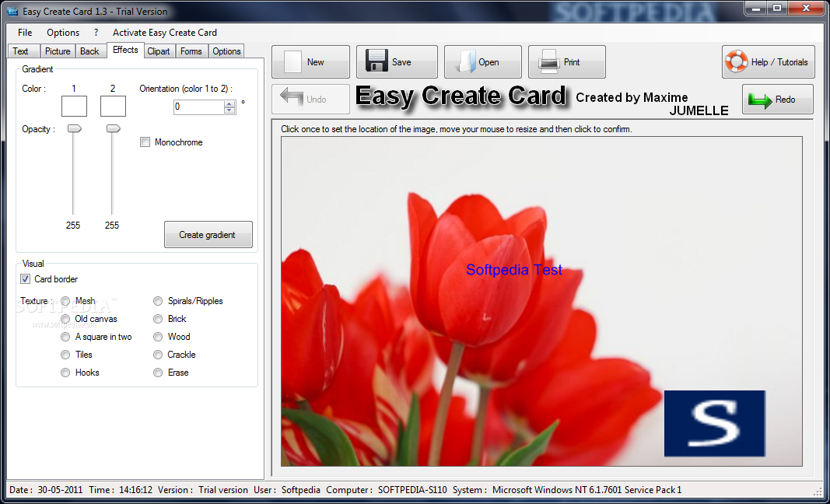Click the window resize grip in status bar
Screen dimensions: 830x504
pyautogui.click(x=818, y=491)
